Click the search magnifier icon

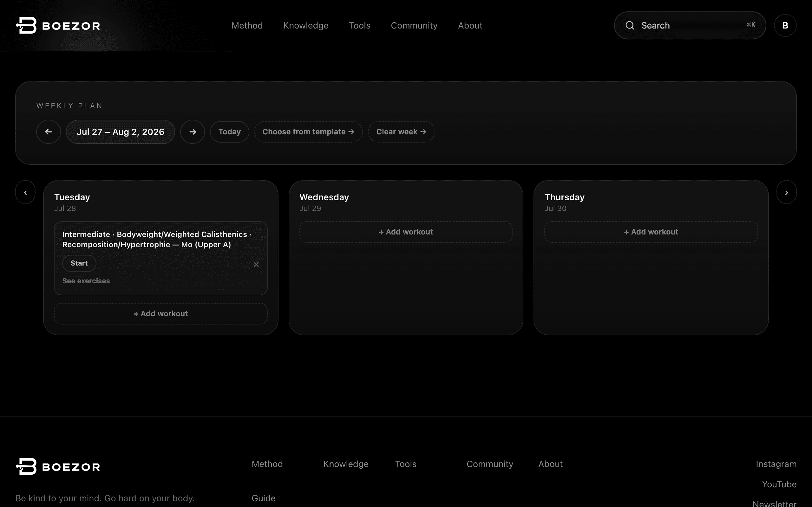pos(630,25)
